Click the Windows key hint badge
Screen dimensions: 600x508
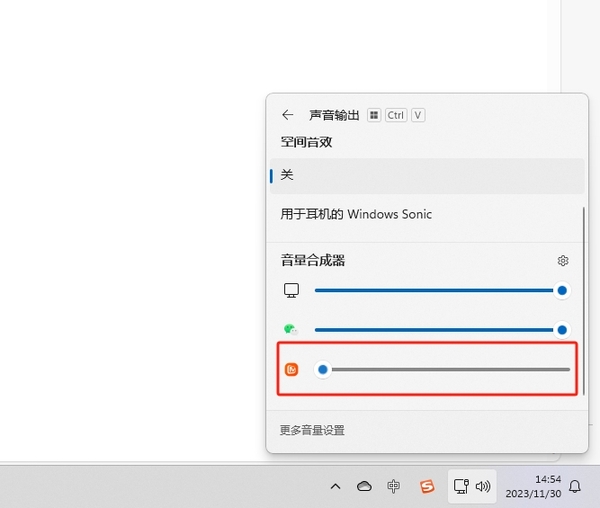[x=374, y=115]
